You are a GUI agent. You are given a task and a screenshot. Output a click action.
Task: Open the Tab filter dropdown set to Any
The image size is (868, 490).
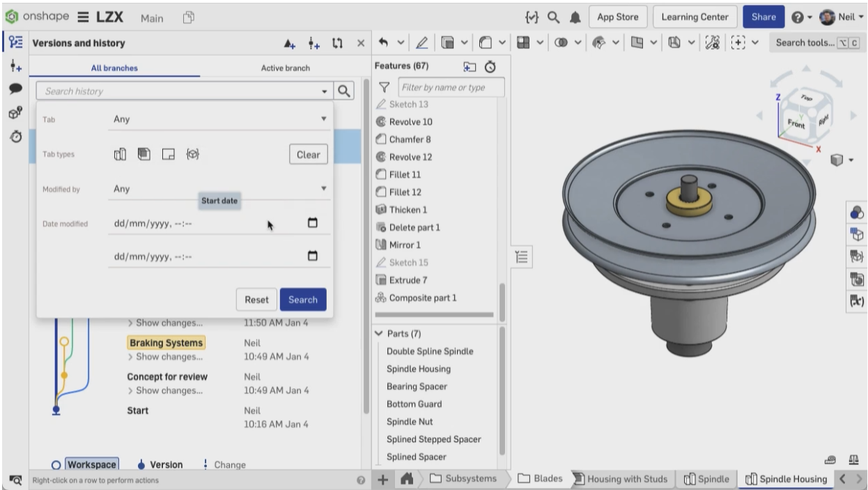(220, 119)
